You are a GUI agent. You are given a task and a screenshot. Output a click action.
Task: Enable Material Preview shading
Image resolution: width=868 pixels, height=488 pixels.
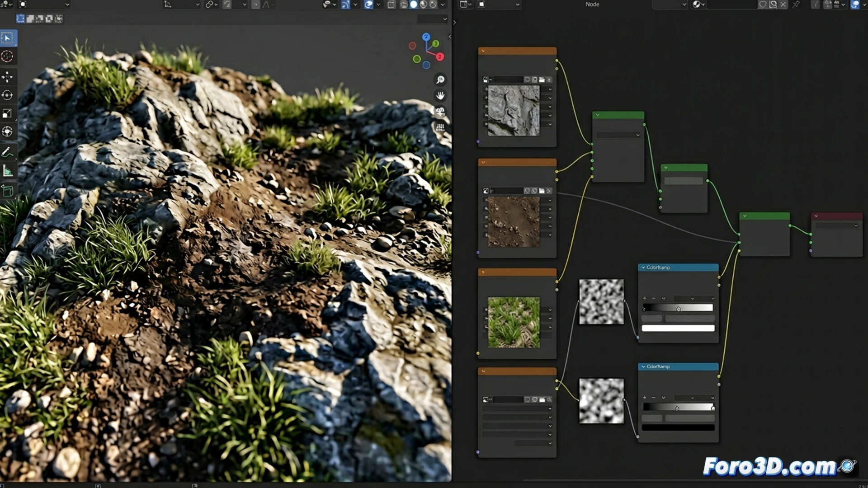pyautogui.click(x=424, y=5)
